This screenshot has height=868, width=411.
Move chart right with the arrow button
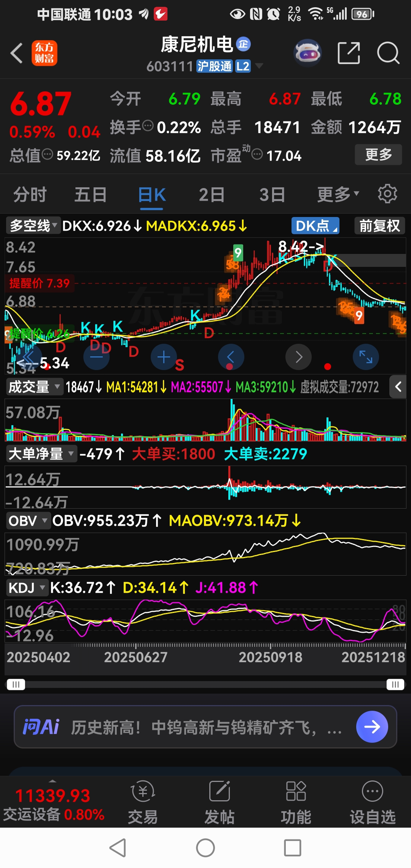click(x=299, y=357)
